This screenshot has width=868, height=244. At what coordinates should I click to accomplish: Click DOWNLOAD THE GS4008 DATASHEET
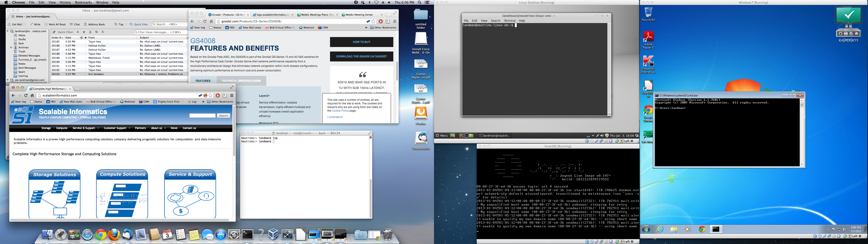click(362, 56)
